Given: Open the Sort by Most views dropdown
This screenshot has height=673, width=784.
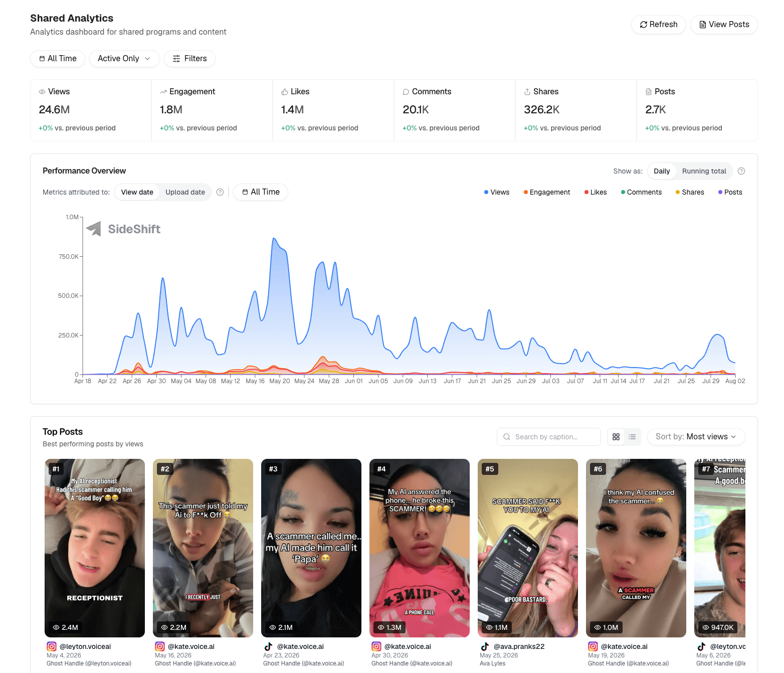Looking at the screenshot, I should coord(696,437).
